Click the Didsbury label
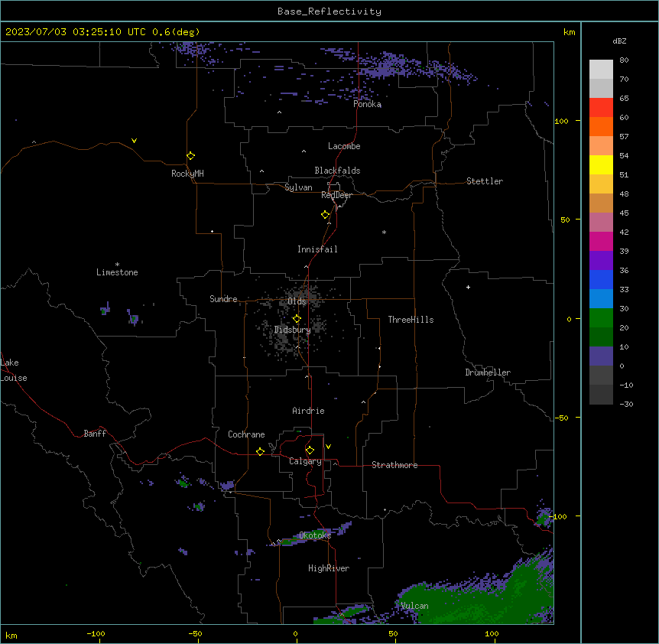Screen dimensions: 659x644 click(293, 330)
